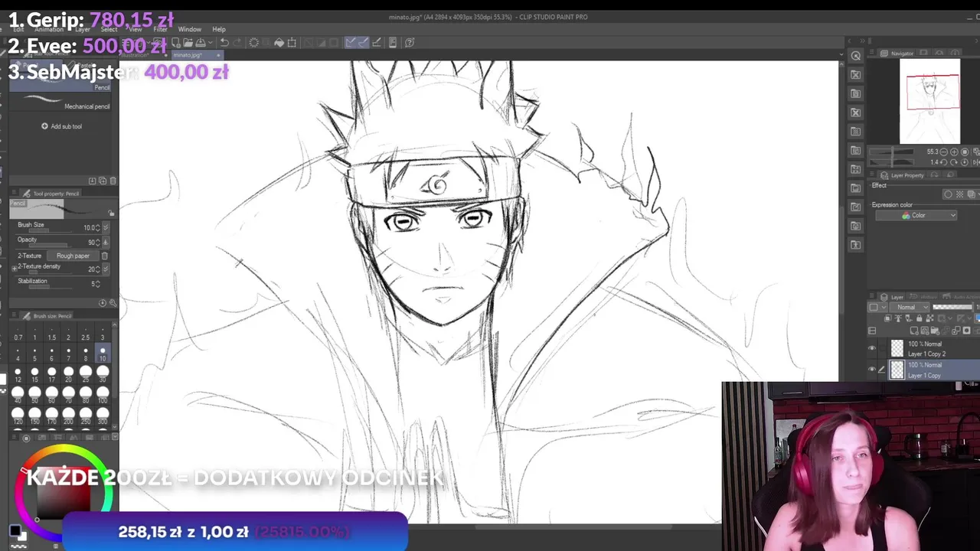Screen dimensions: 980x551
Task: Open the file folder icon in command bar
Action: (x=188, y=43)
